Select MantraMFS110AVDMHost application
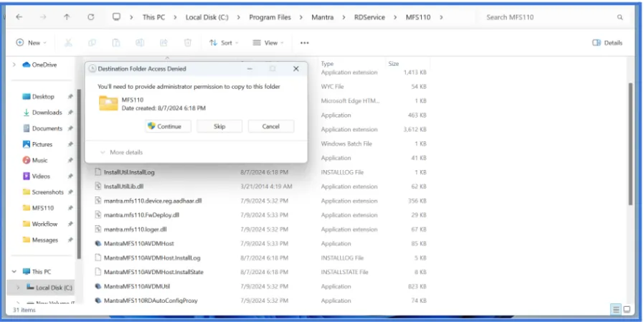This screenshot has height=322, width=644. click(x=139, y=244)
